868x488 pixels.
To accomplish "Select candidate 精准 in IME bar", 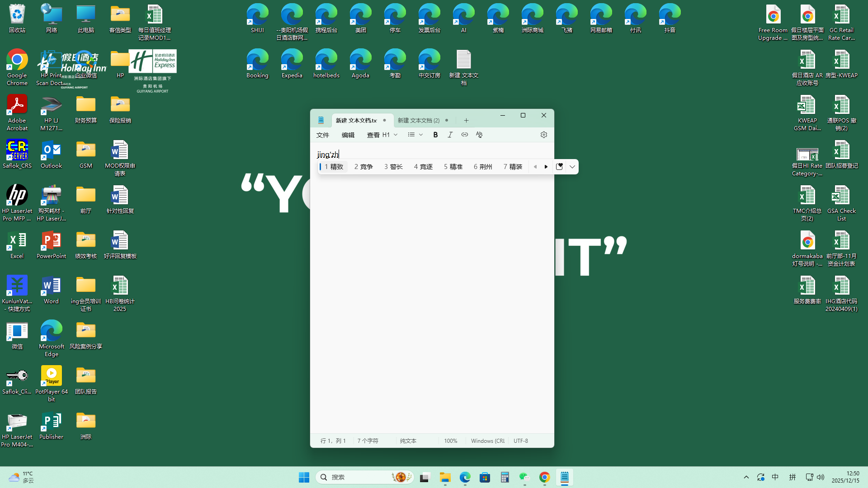I will (453, 167).
